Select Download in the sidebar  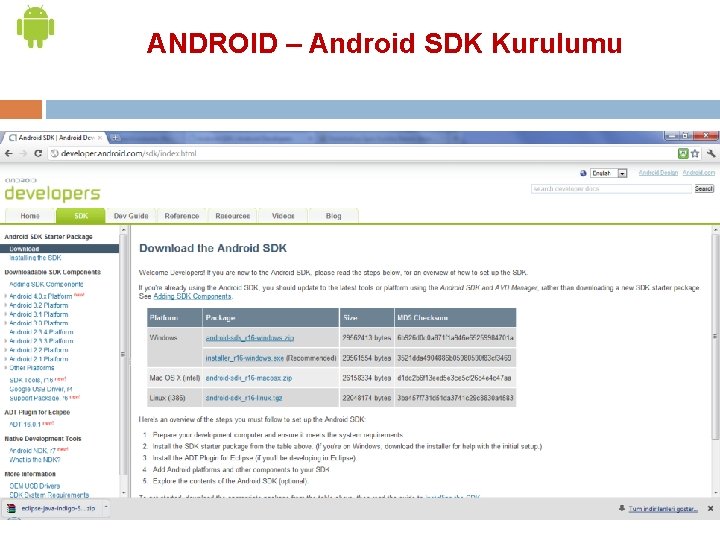pyautogui.click(x=60, y=249)
